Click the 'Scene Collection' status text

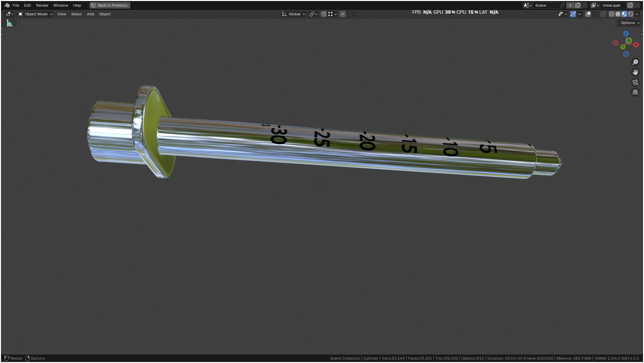[x=345, y=358]
